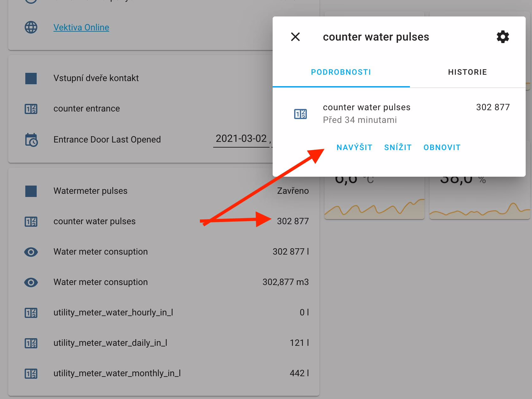Image resolution: width=532 pixels, height=399 pixels.
Task: Click the utility_meter_water_hourly counter icon
Action: [x=31, y=313]
